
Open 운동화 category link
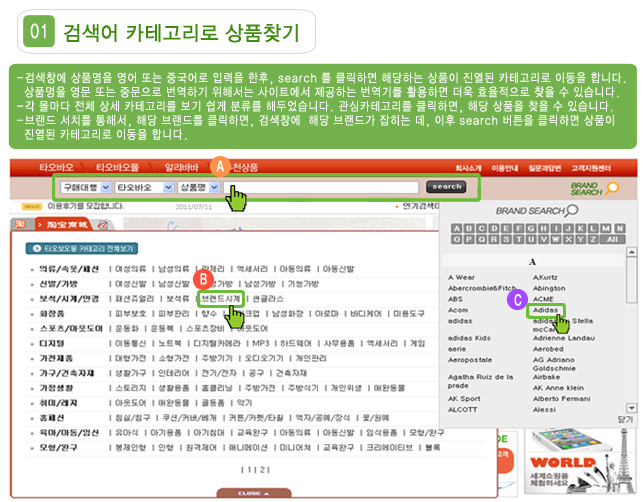(x=127, y=329)
